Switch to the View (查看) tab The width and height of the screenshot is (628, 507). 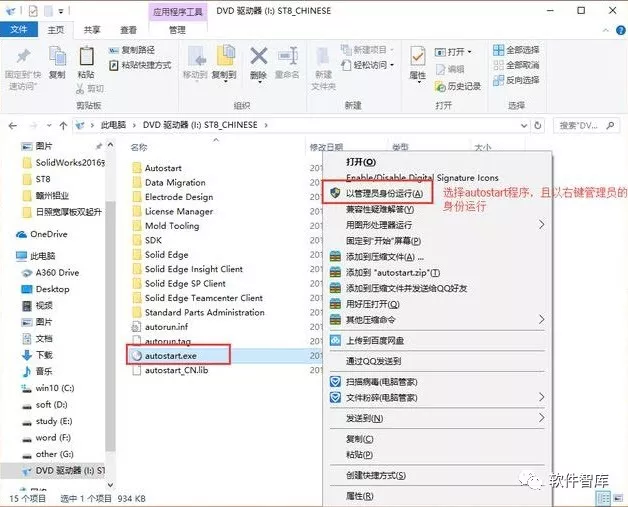coord(129,30)
